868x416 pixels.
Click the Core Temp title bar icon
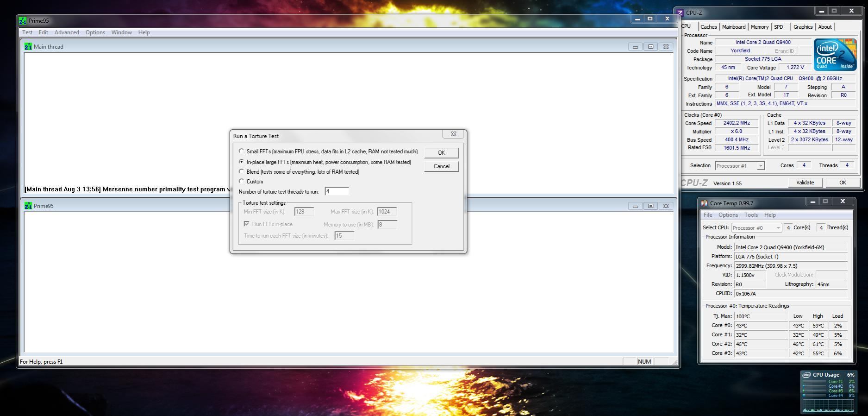click(704, 203)
